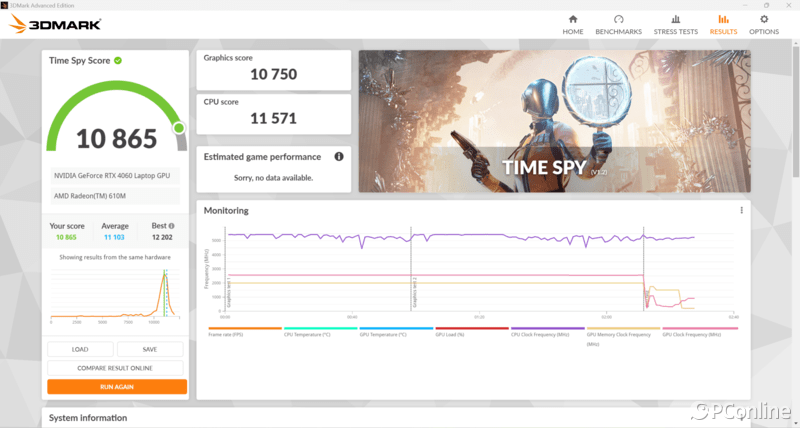Click the green validation checkmark icon
The image size is (800, 428).
(x=118, y=61)
